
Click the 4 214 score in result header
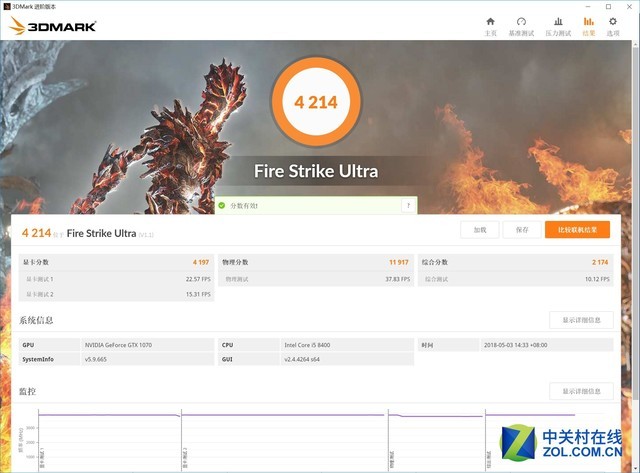(x=36, y=233)
